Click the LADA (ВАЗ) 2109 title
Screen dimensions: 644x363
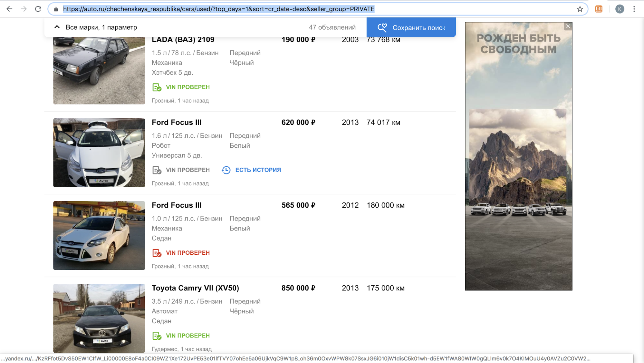(x=183, y=40)
